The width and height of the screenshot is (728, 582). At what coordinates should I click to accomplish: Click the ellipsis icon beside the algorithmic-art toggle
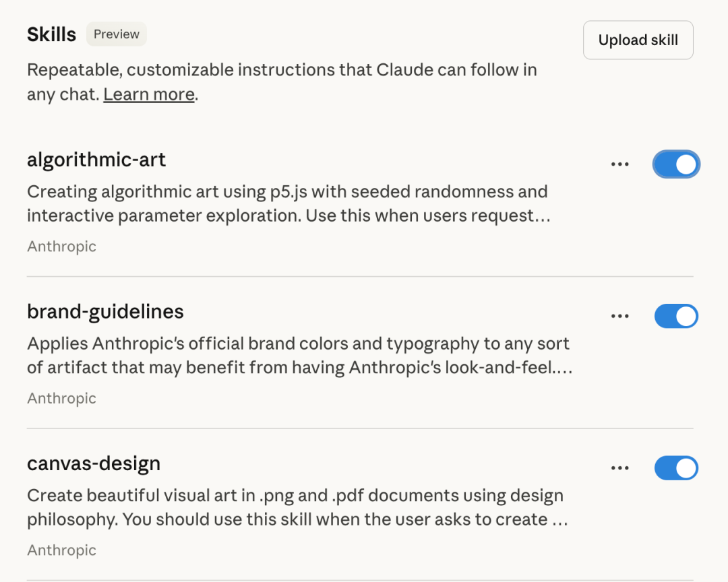pyautogui.click(x=619, y=164)
